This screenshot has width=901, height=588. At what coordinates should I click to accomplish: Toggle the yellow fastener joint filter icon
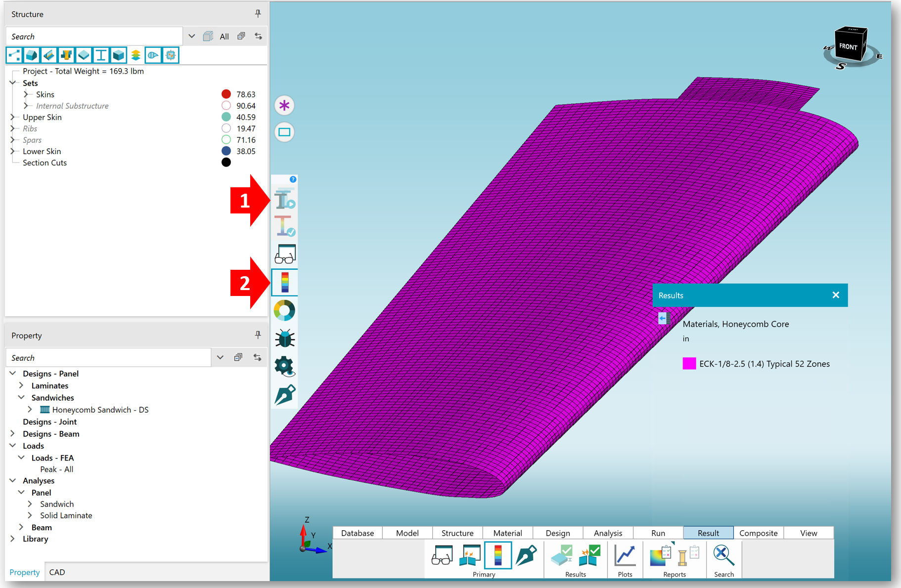point(66,55)
